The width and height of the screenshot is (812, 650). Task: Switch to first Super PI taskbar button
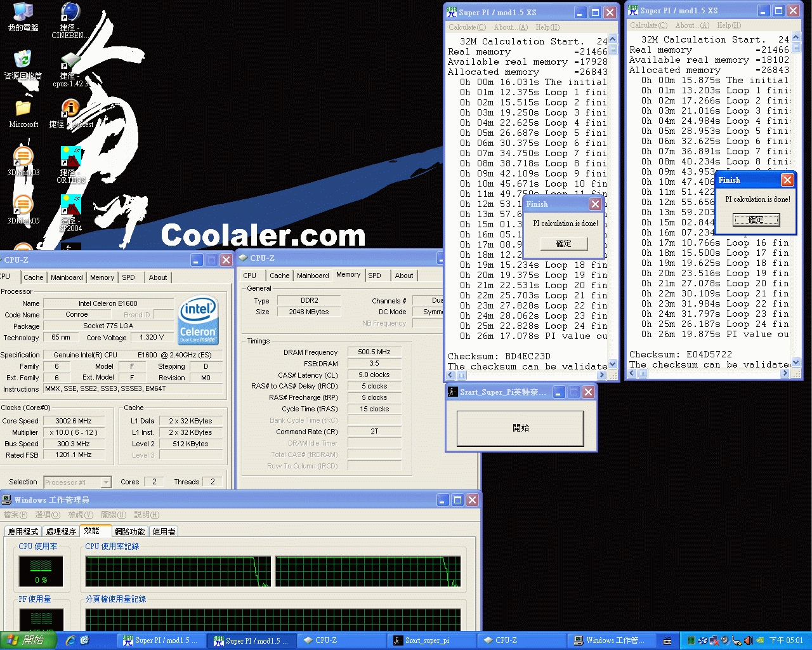(x=162, y=640)
